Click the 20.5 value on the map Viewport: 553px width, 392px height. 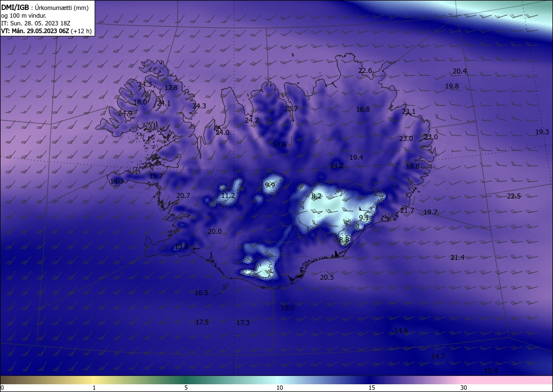327,278
